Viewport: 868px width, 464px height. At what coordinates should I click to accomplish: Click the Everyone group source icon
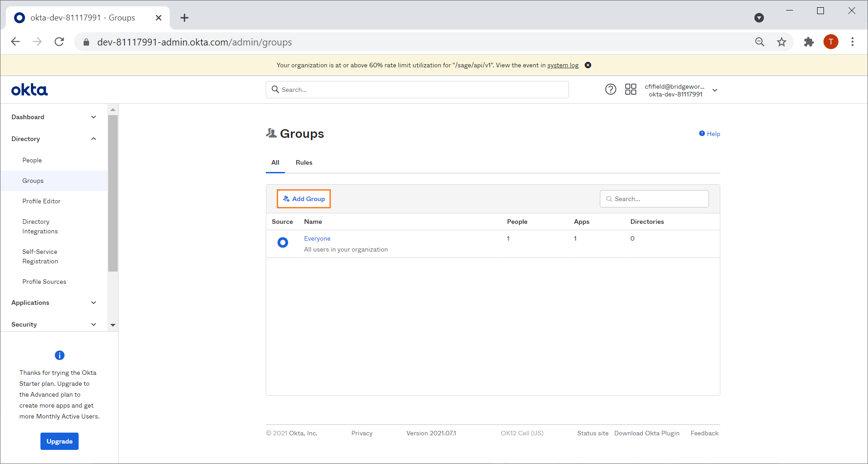pyautogui.click(x=283, y=242)
